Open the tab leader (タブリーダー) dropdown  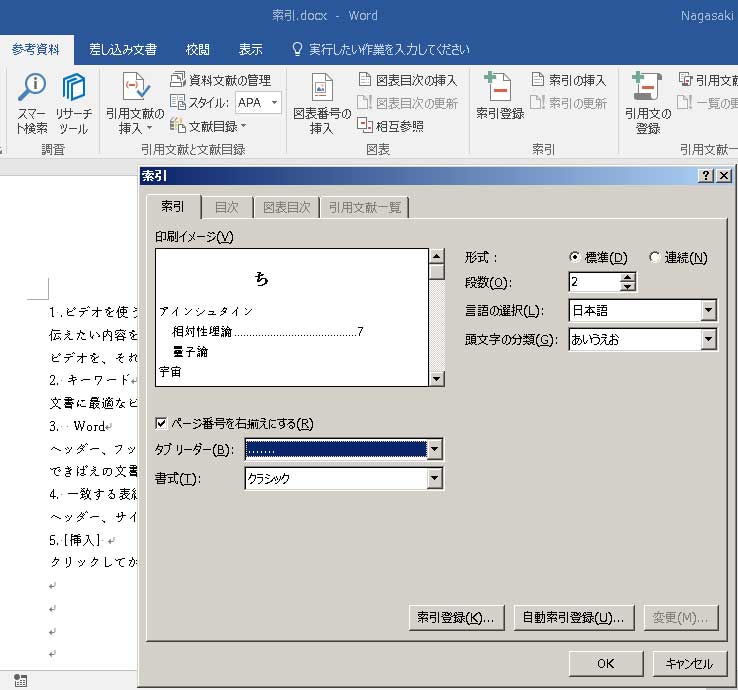(x=434, y=450)
